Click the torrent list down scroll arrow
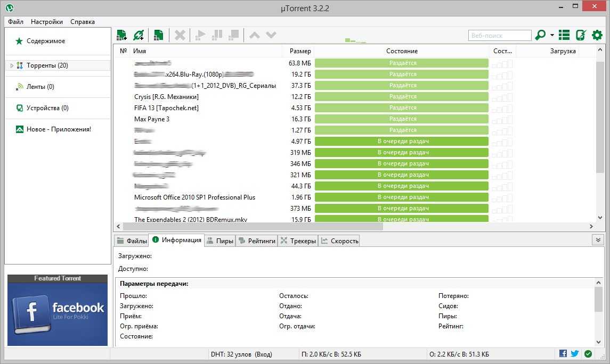This screenshot has width=610, height=364. click(600, 218)
